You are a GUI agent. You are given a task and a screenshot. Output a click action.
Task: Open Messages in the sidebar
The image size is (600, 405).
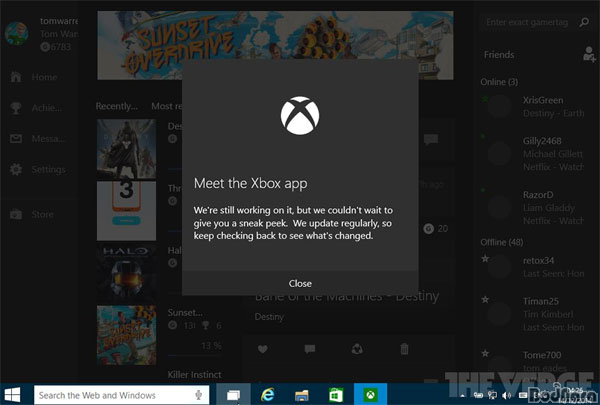(x=39, y=139)
